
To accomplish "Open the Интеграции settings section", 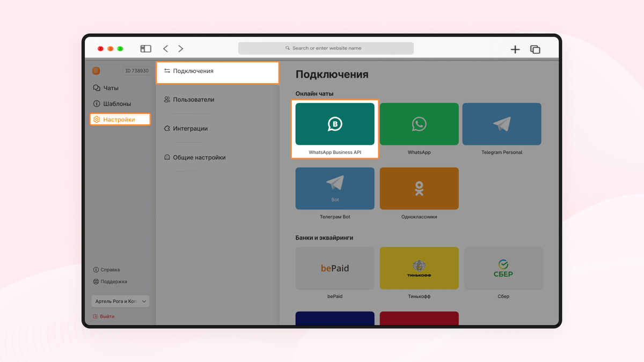I will click(191, 128).
